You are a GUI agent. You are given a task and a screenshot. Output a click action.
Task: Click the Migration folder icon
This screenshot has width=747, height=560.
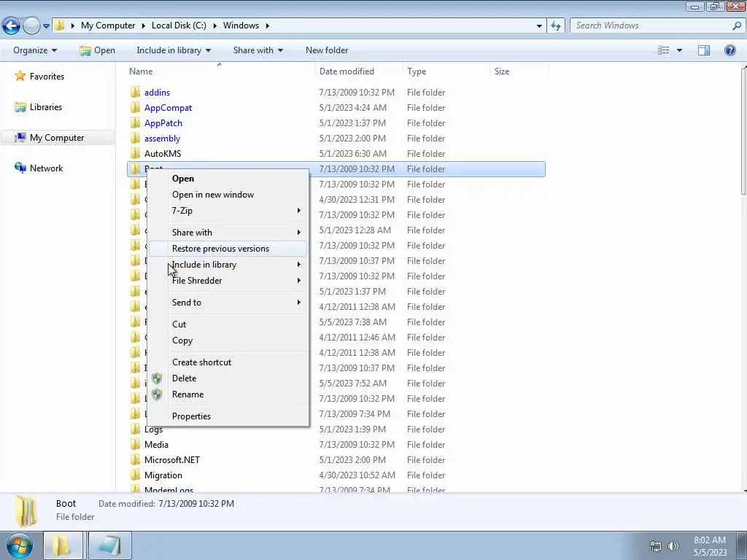tap(135, 475)
